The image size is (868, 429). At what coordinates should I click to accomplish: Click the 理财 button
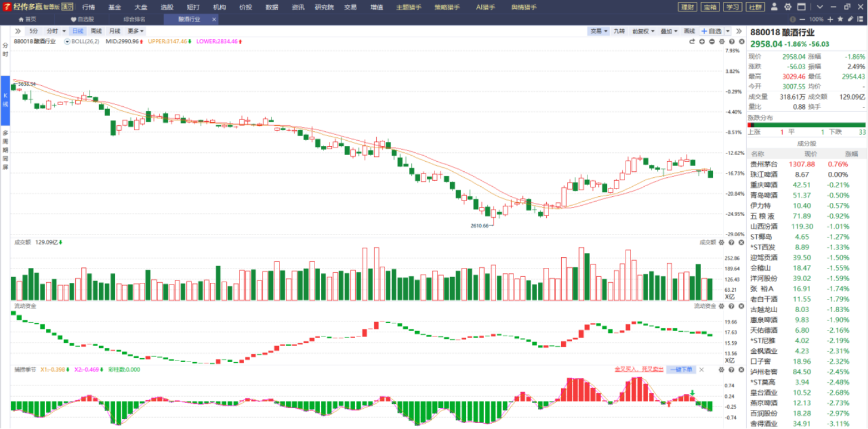coord(688,7)
